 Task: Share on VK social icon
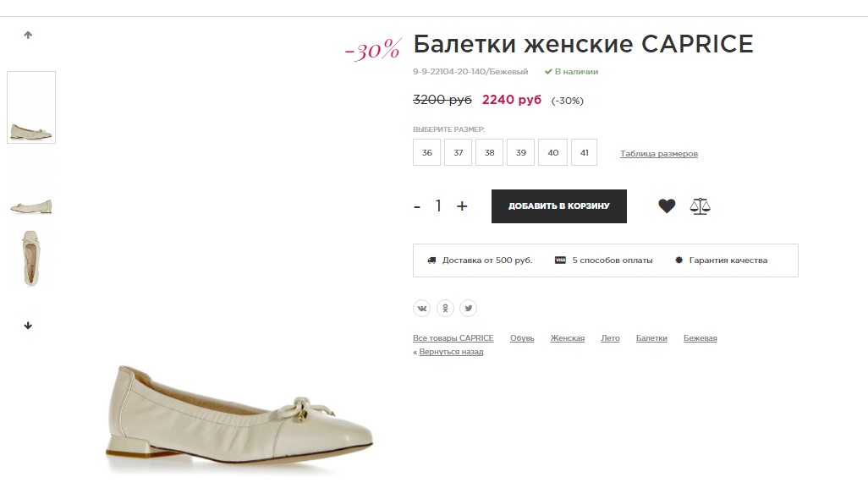[x=422, y=308]
